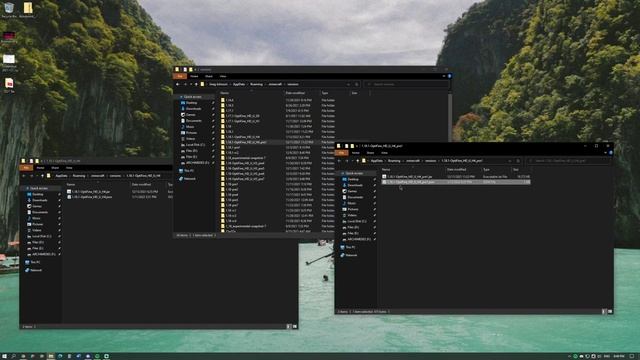Switch H4_pre1 window to large icons view

[x=610, y=311]
